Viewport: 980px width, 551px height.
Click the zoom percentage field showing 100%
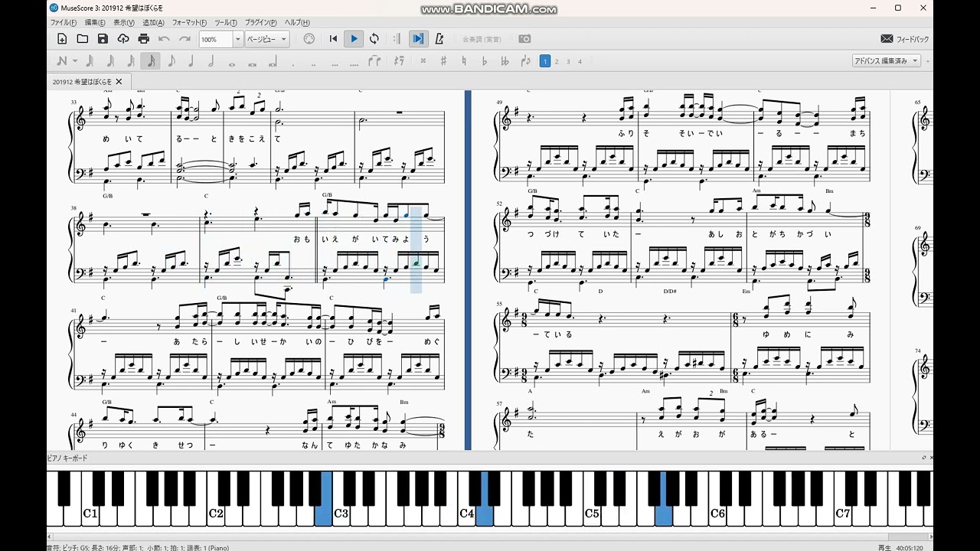pos(215,39)
